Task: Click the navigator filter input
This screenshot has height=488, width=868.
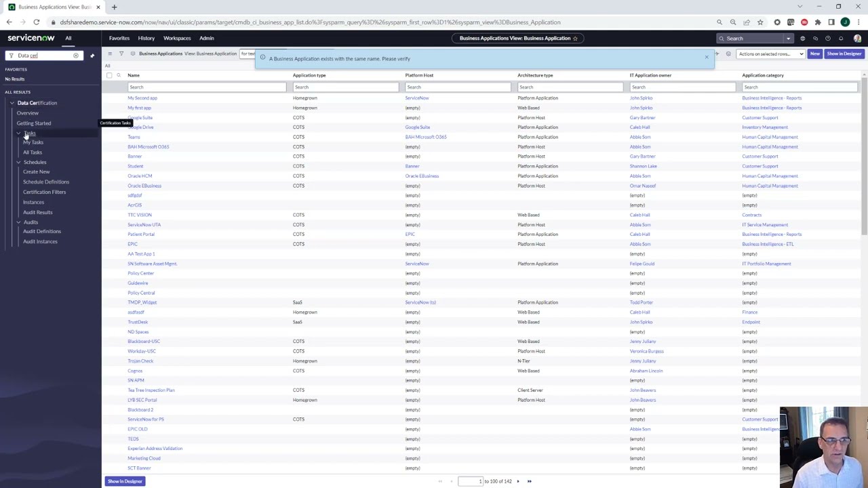Action: 44,56
